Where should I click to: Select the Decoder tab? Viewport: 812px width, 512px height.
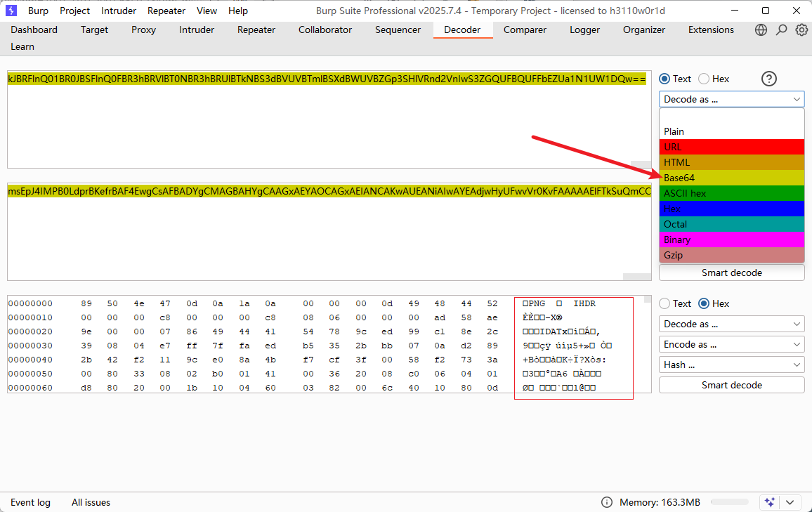pyautogui.click(x=462, y=30)
